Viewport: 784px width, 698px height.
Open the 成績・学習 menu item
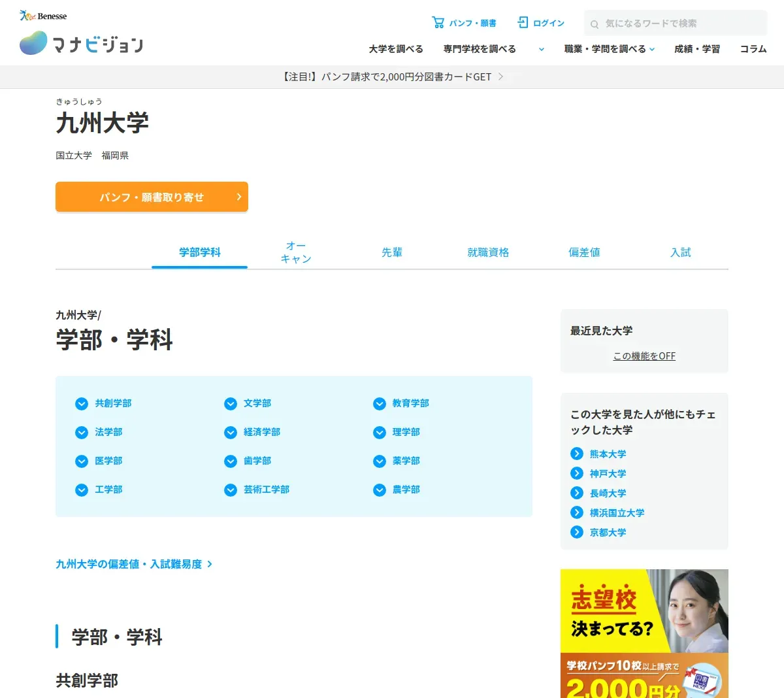[697, 49]
